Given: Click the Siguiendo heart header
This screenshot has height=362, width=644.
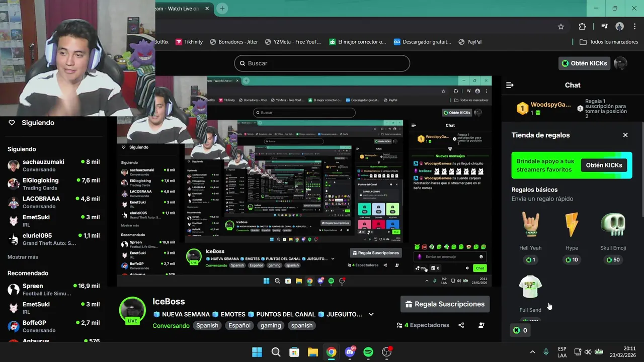Looking at the screenshot, I should tap(32, 123).
